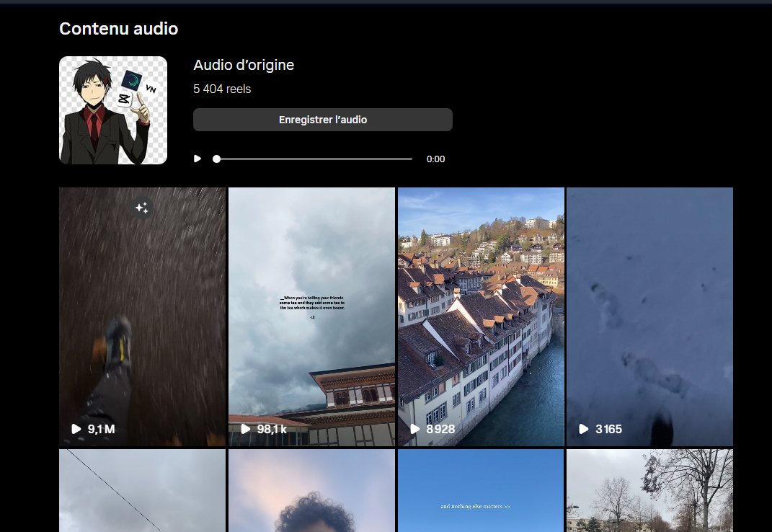Click the 5 404 reels count

tap(222, 89)
